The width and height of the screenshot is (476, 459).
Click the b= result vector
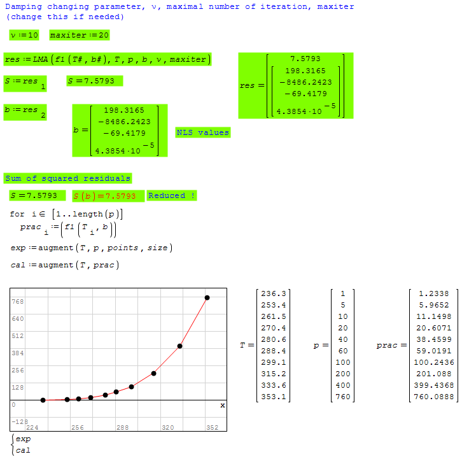120,131
